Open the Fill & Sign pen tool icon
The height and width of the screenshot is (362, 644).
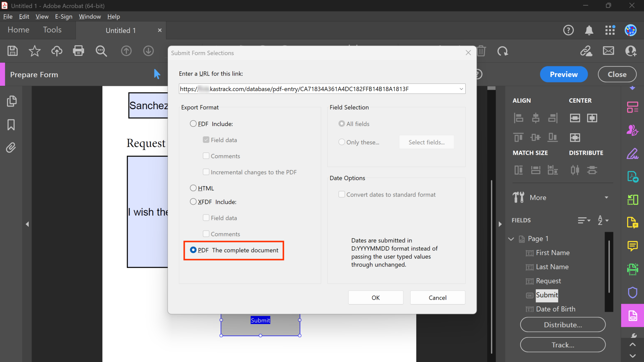coord(632,154)
